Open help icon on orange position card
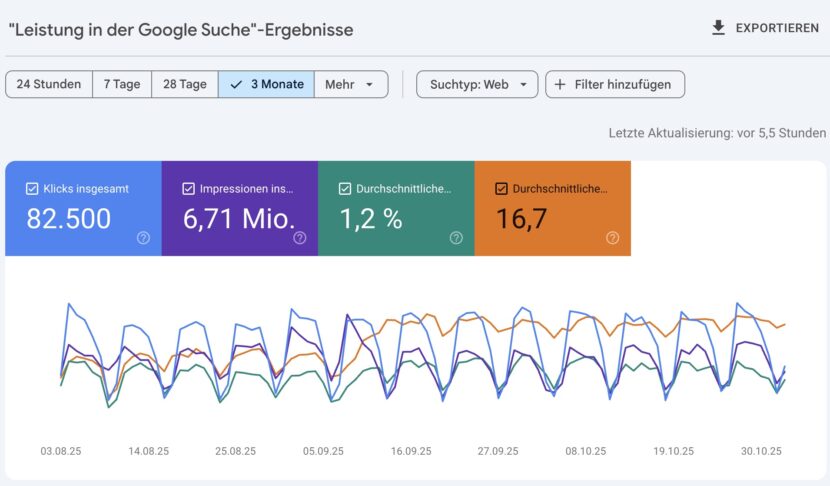This screenshot has height=486, width=830. [x=612, y=238]
